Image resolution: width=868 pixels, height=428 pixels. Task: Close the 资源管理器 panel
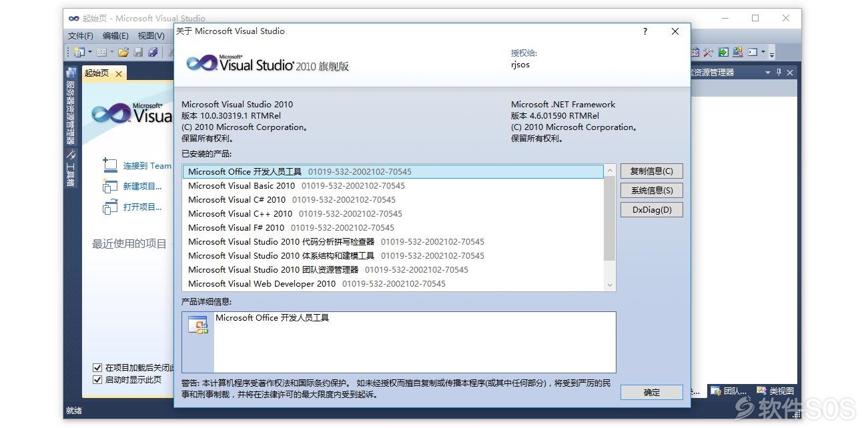click(790, 73)
